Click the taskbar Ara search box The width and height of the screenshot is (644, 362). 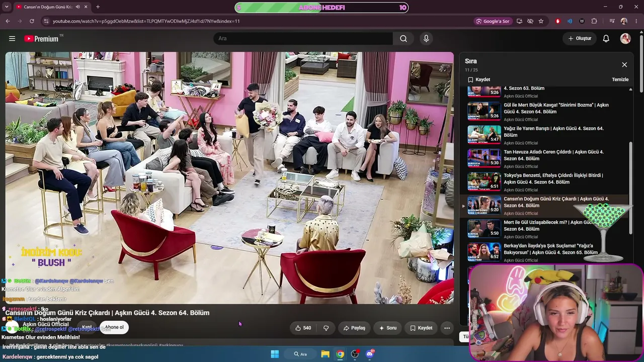pos(300,354)
